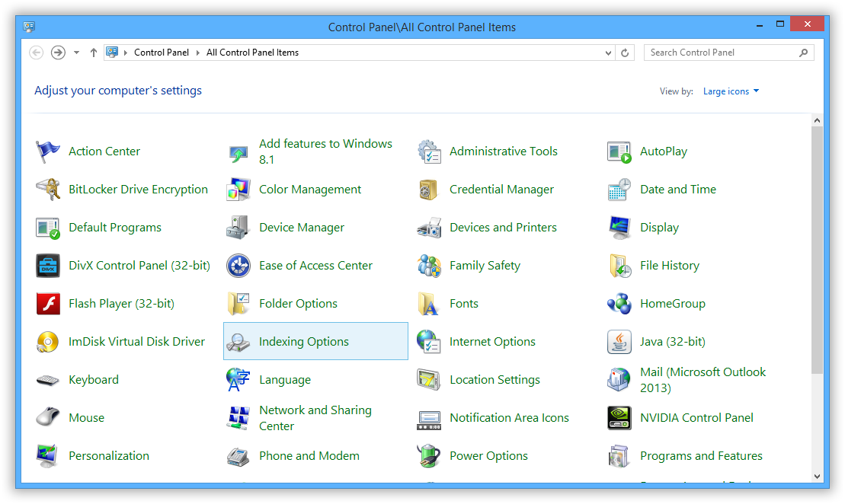Click the HomeGroup spheres icon
This screenshot has width=845, height=504.
click(x=619, y=304)
